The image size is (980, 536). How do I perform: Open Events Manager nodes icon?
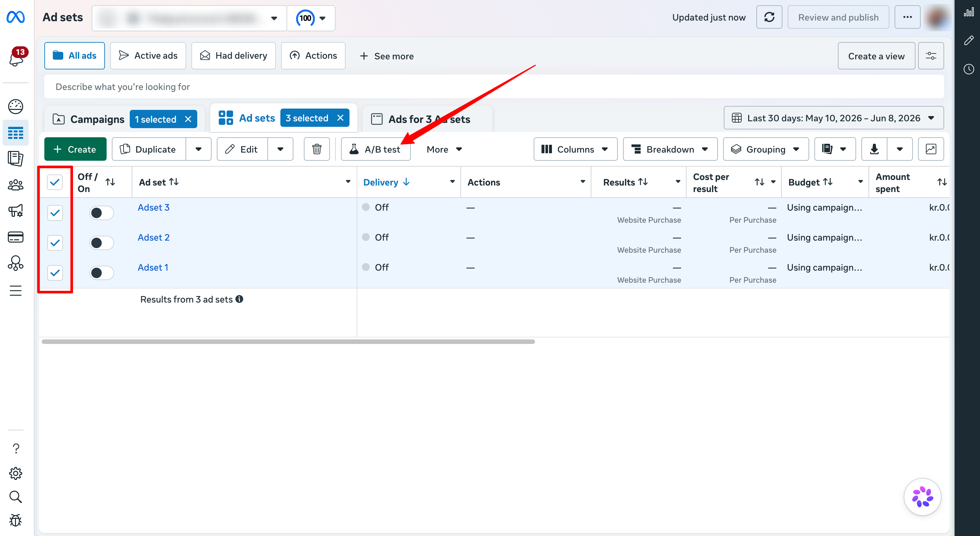16,263
